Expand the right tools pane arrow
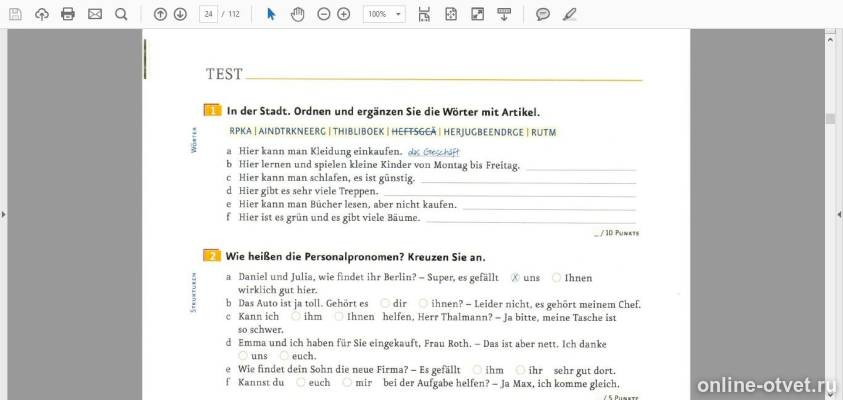 click(839, 215)
